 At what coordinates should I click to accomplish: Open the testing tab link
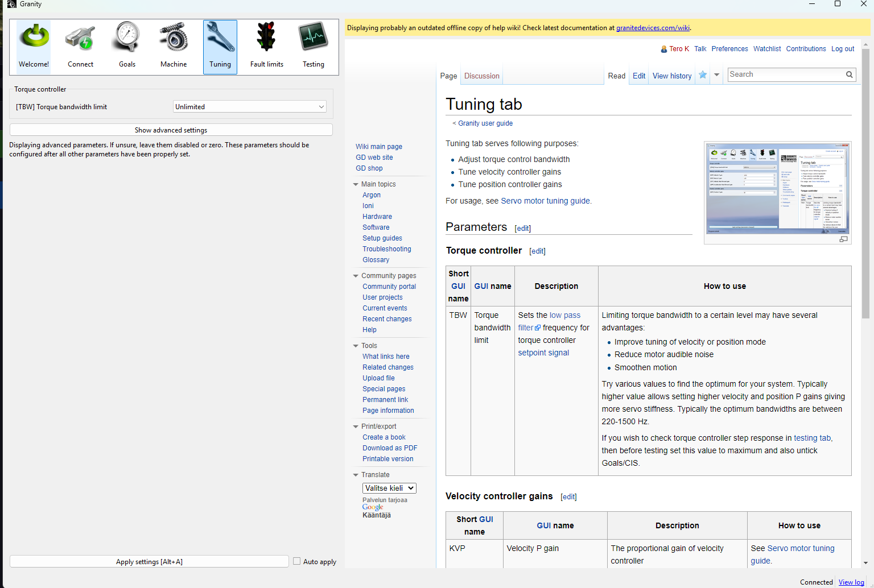point(813,438)
